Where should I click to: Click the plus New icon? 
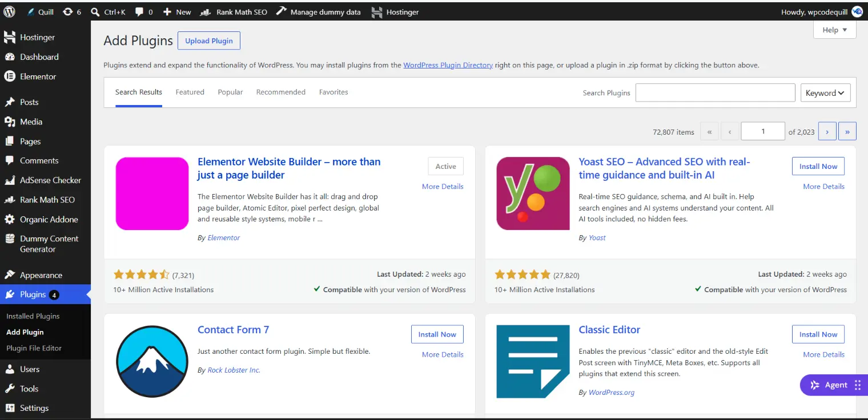point(167,12)
